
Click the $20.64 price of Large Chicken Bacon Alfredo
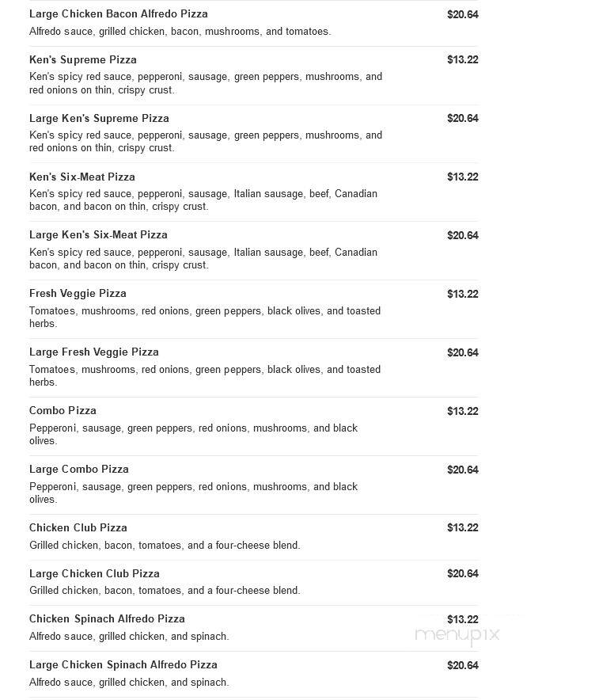tap(463, 15)
